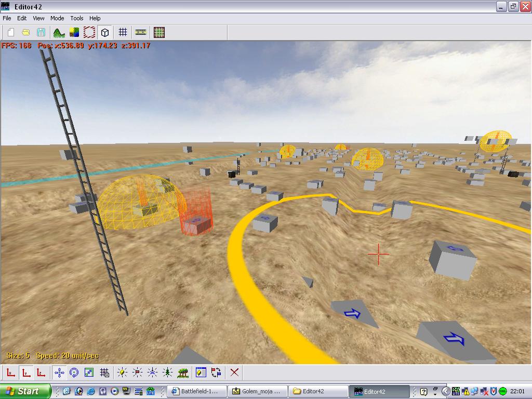This screenshot has height=399, width=532.
Task: Toggle the X axis constraint
Action: (x=11, y=373)
